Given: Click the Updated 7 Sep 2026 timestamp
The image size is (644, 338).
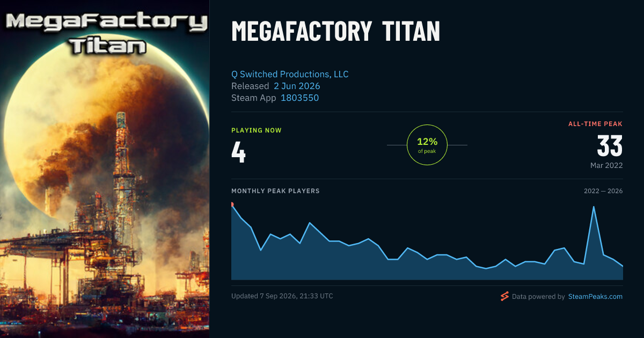Looking at the screenshot, I should 282,296.
